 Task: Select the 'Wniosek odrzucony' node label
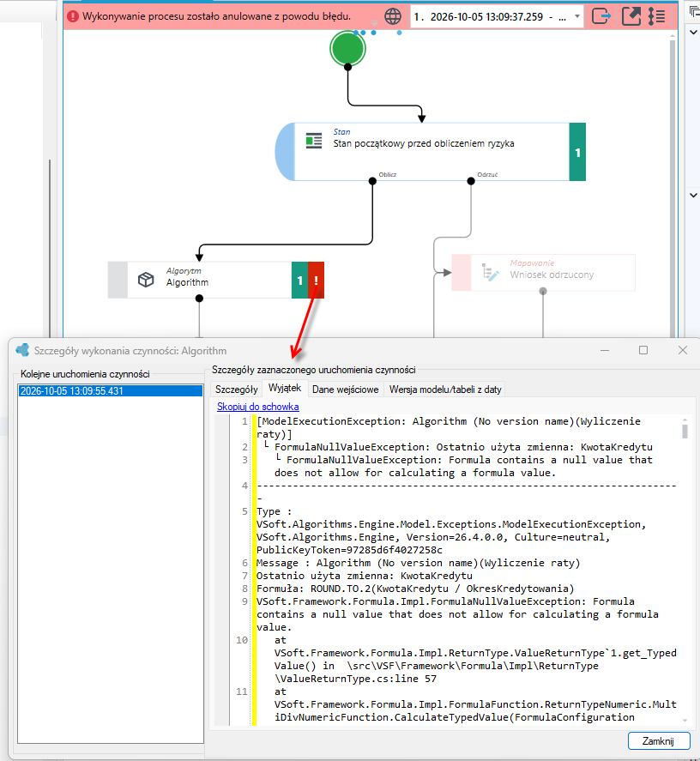(552, 275)
